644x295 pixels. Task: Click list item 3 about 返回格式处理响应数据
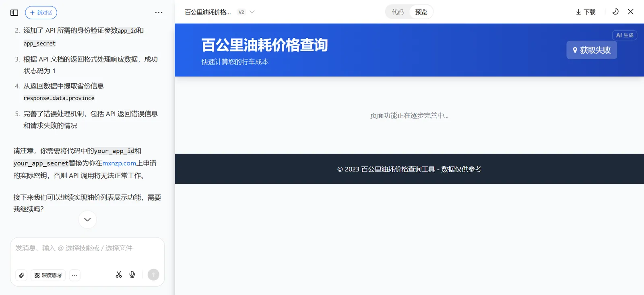click(x=91, y=65)
